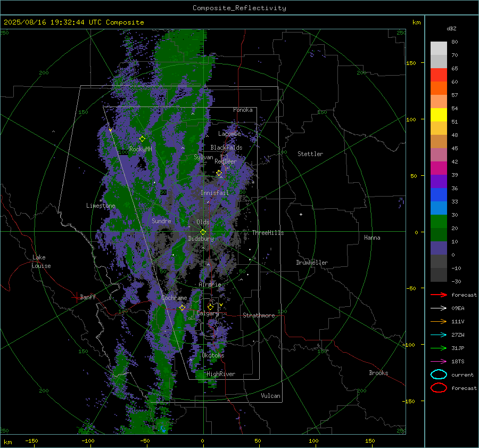479x448 pixels.
Task: Click the RedDeer city label
Action: tap(226, 161)
